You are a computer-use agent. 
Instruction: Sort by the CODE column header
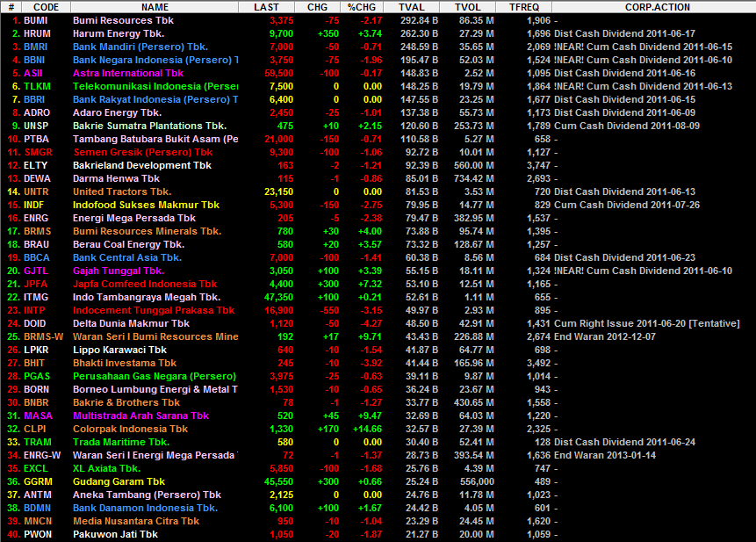pyautogui.click(x=47, y=7)
